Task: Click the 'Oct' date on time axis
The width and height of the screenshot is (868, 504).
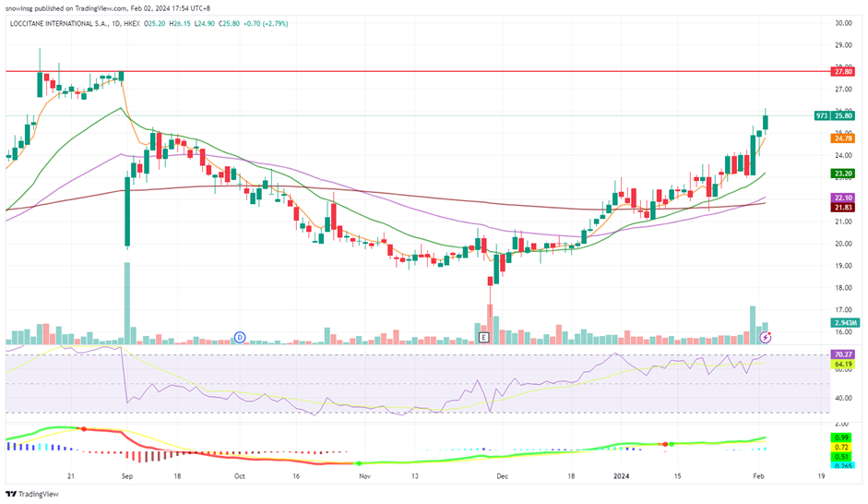Action: [x=239, y=476]
